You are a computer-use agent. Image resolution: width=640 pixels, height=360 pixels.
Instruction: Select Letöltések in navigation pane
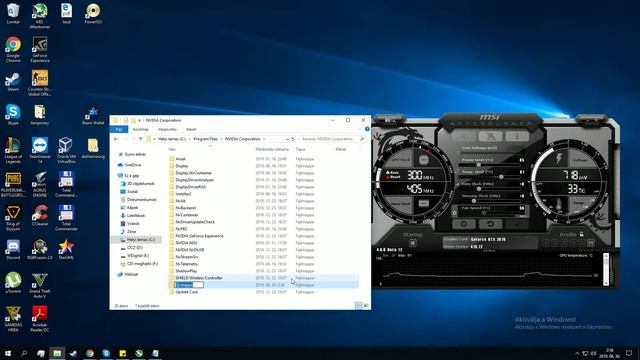(136, 216)
